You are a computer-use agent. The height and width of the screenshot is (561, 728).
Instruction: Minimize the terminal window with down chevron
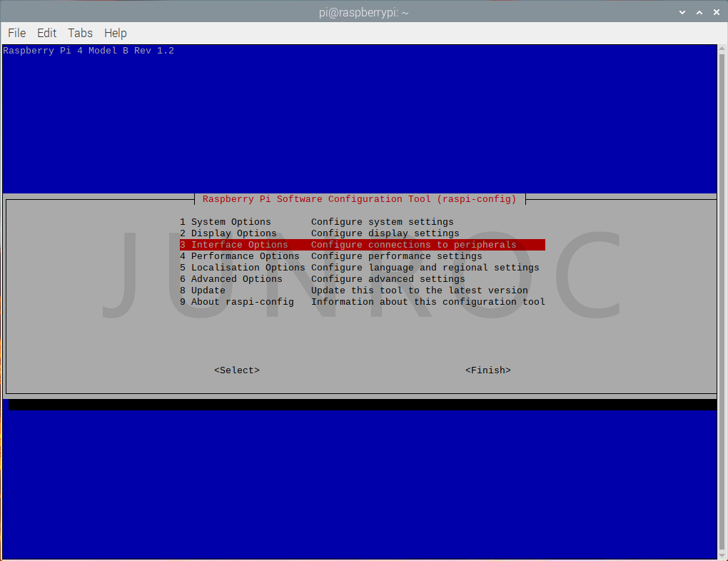coord(682,13)
